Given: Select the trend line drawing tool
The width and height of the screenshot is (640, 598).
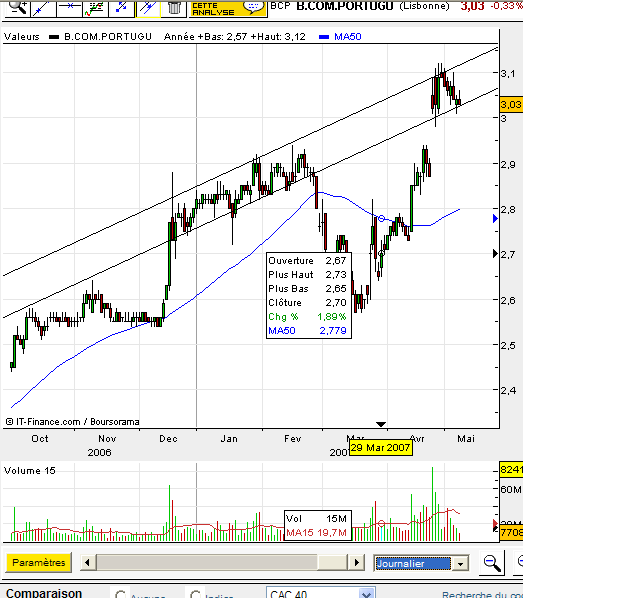Looking at the screenshot, I should [43, 8].
